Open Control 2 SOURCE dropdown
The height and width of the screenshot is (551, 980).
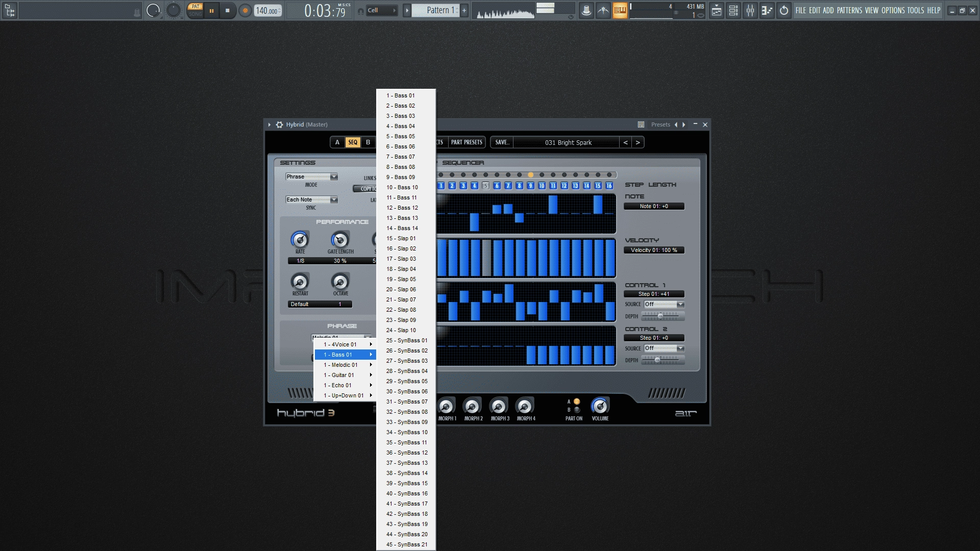point(664,348)
